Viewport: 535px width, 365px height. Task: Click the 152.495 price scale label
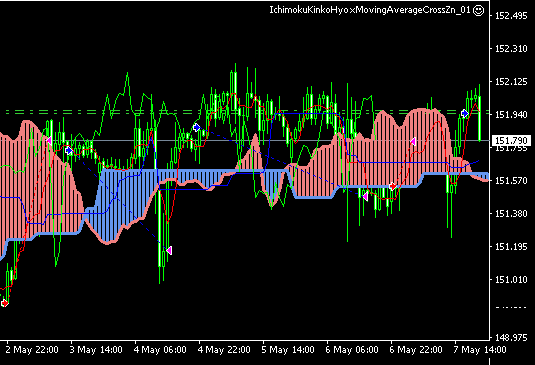tap(511, 16)
